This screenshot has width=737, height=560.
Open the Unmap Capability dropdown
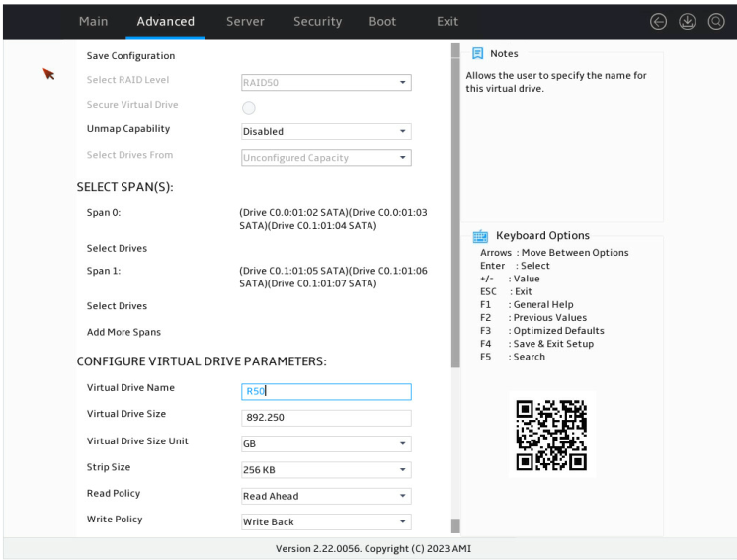(x=326, y=132)
